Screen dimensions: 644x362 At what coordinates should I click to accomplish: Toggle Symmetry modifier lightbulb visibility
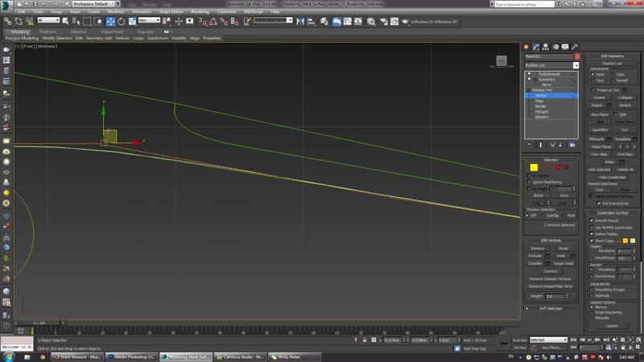pyautogui.click(x=529, y=79)
